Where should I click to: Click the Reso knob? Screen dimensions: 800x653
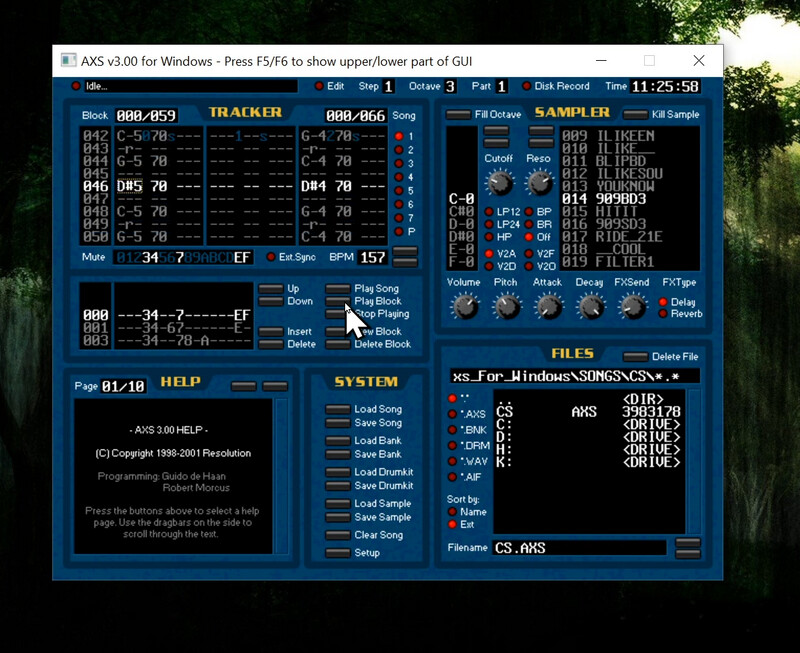click(x=539, y=183)
